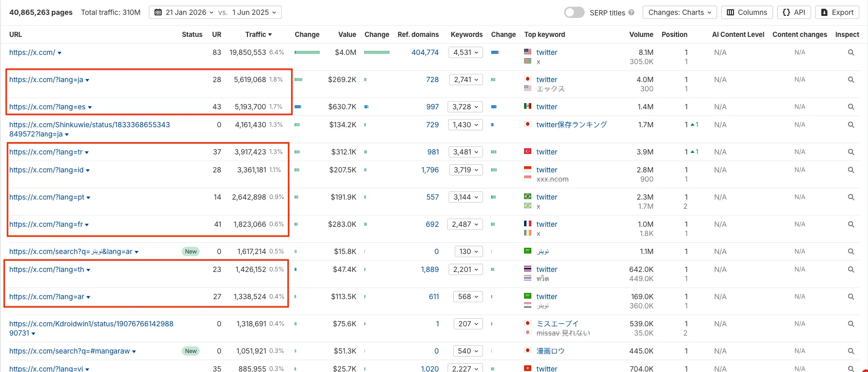The image size is (868, 372).
Task: Inspect the x.com/?lang=fr row
Action: click(851, 224)
